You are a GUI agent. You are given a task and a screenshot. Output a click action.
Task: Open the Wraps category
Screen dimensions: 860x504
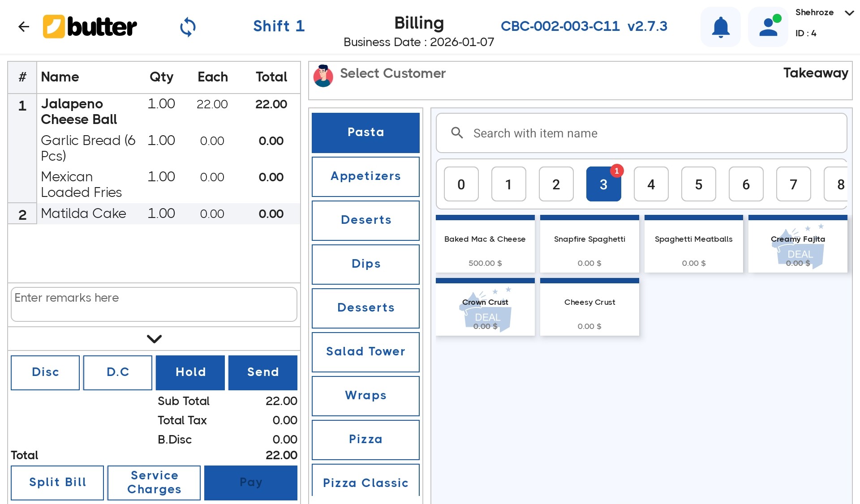pyautogui.click(x=365, y=396)
